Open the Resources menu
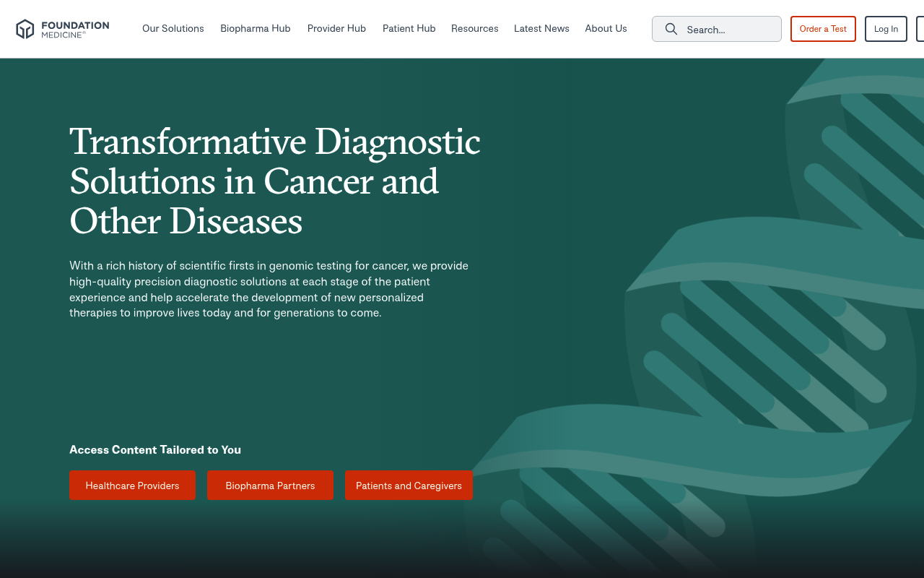 pos(475,29)
